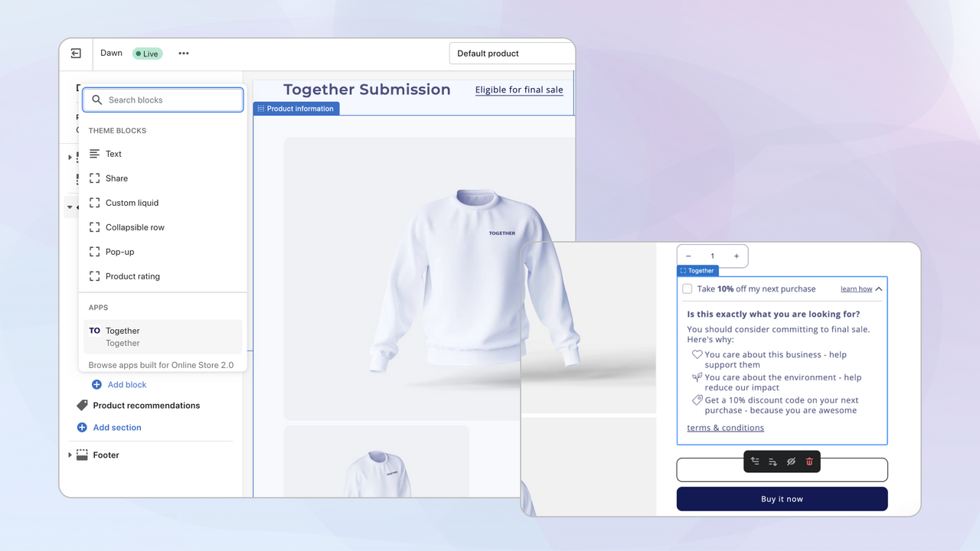Click the magnifier icon in Search blocks
This screenshot has width=980, height=551.
[x=96, y=99]
